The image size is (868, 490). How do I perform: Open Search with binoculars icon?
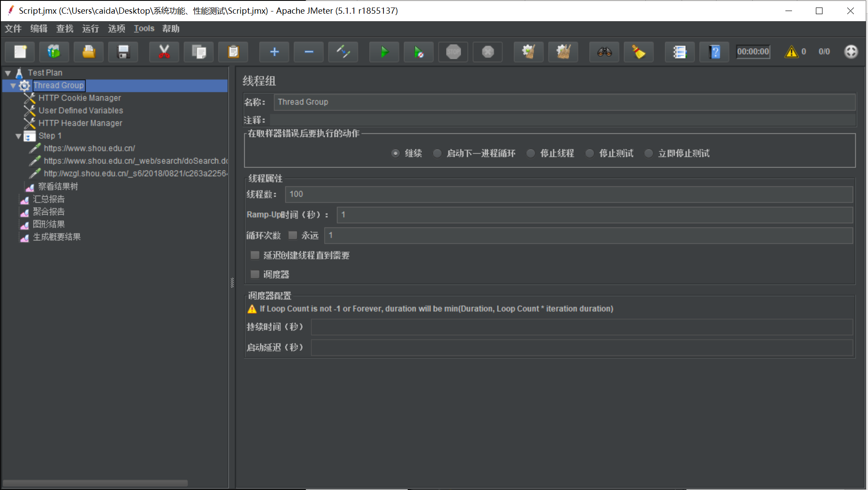(604, 52)
